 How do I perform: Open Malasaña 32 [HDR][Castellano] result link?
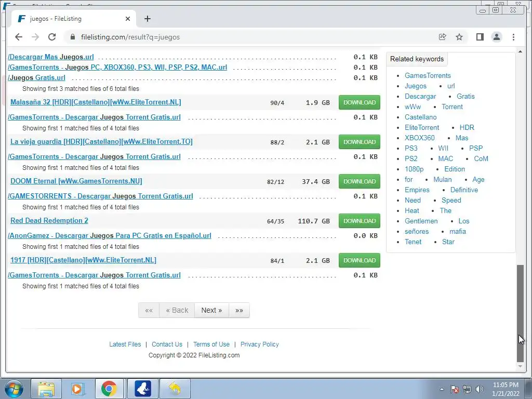[96, 102]
